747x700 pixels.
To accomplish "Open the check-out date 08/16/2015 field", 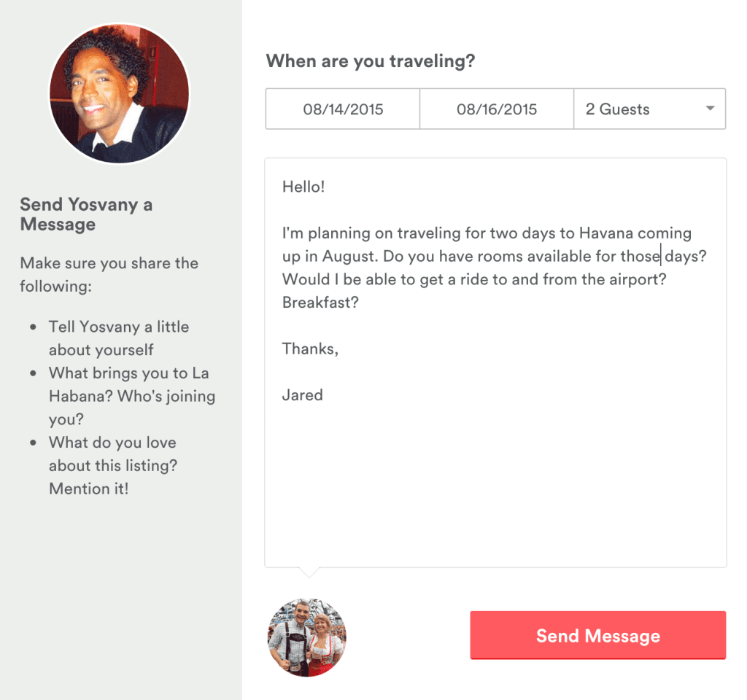I will [496, 109].
